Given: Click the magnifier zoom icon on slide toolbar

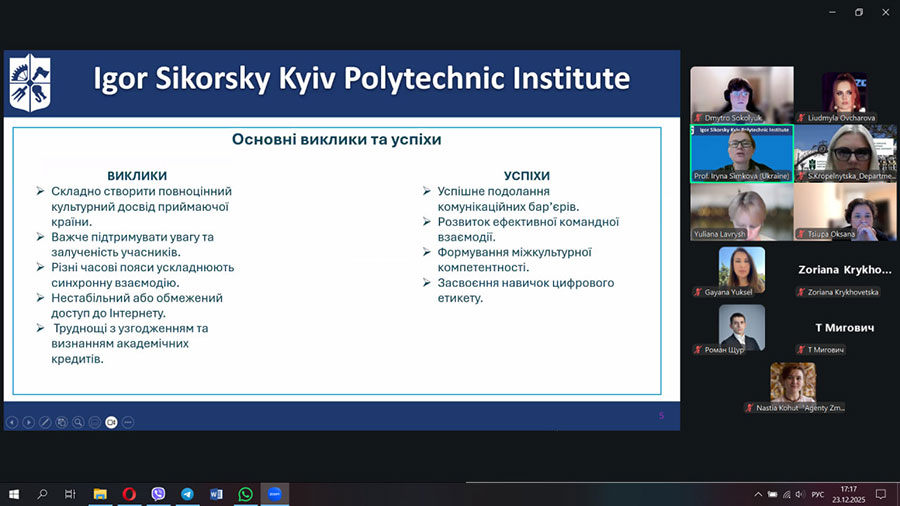Looking at the screenshot, I should [78, 422].
